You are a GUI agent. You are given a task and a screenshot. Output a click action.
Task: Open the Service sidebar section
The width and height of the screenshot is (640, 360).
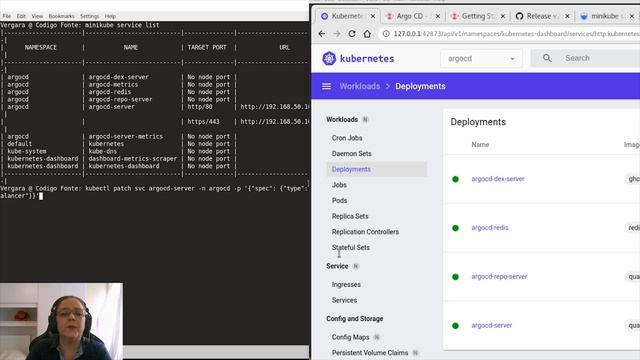click(x=337, y=266)
